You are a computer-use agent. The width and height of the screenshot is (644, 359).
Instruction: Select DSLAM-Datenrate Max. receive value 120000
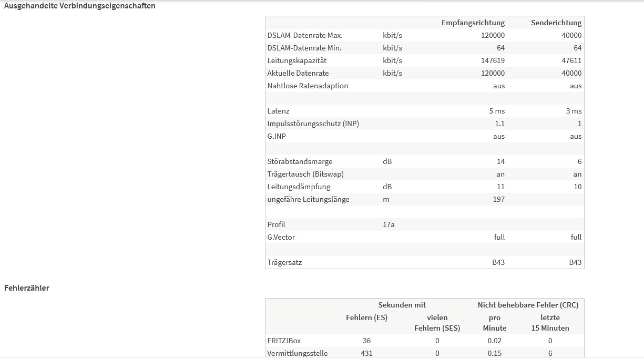click(493, 35)
